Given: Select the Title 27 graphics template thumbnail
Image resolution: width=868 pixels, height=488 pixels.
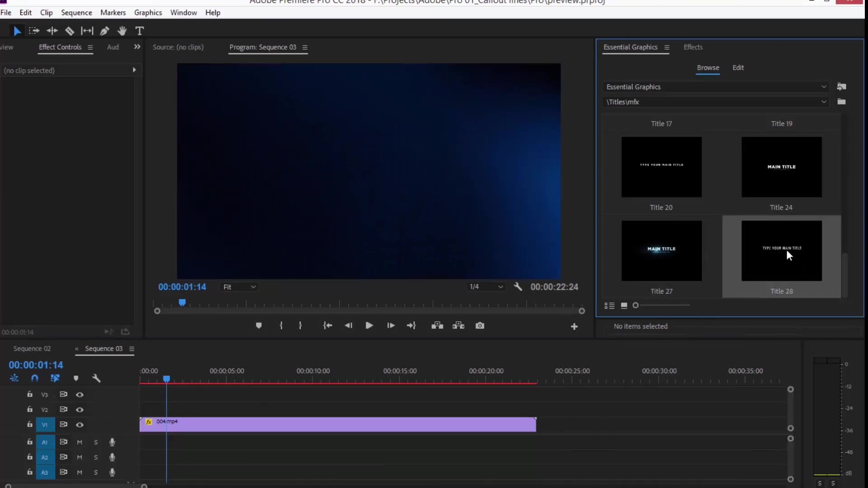Looking at the screenshot, I should coord(661,251).
